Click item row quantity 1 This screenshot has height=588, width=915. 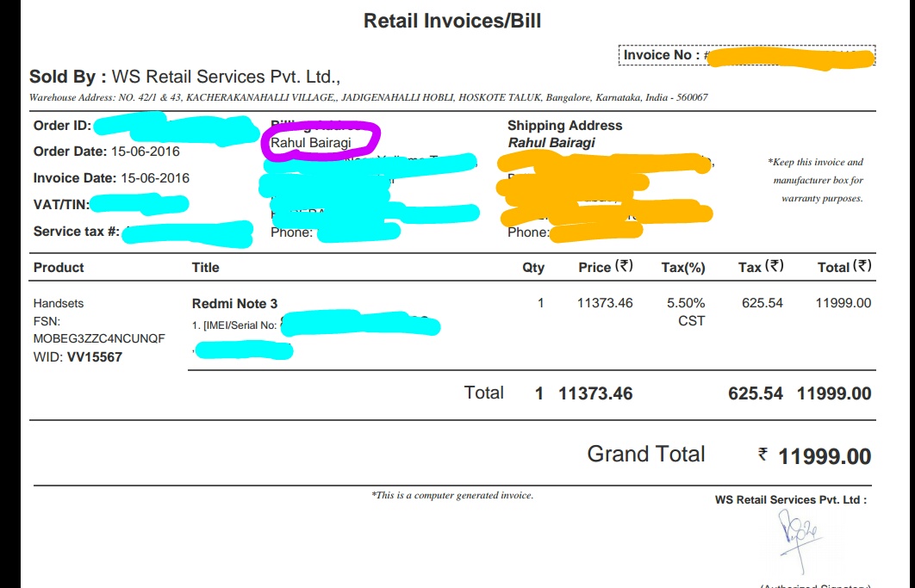tap(541, 303)
